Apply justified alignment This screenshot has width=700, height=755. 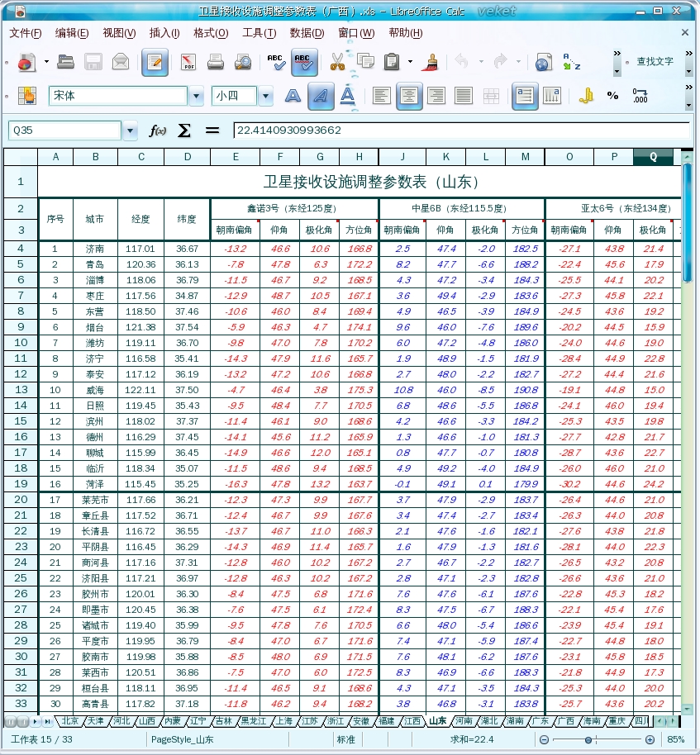[x=464, y=96]
